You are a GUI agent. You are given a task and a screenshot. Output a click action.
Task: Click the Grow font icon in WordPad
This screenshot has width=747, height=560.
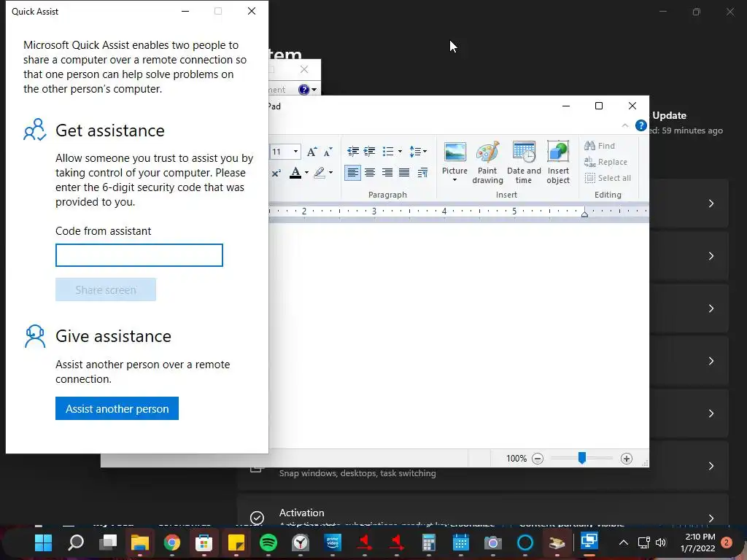click(x=311, y=152)
